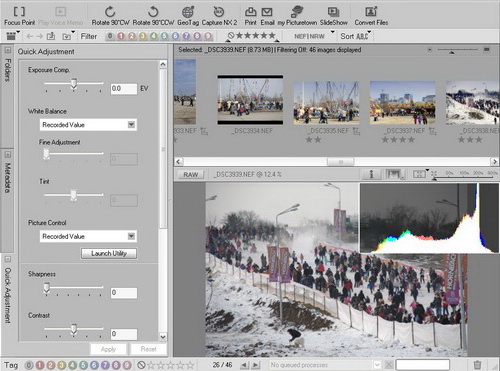Select the _DSC3937.NEF thumbnail
500x371 pixels.
[x=403, y=103]
